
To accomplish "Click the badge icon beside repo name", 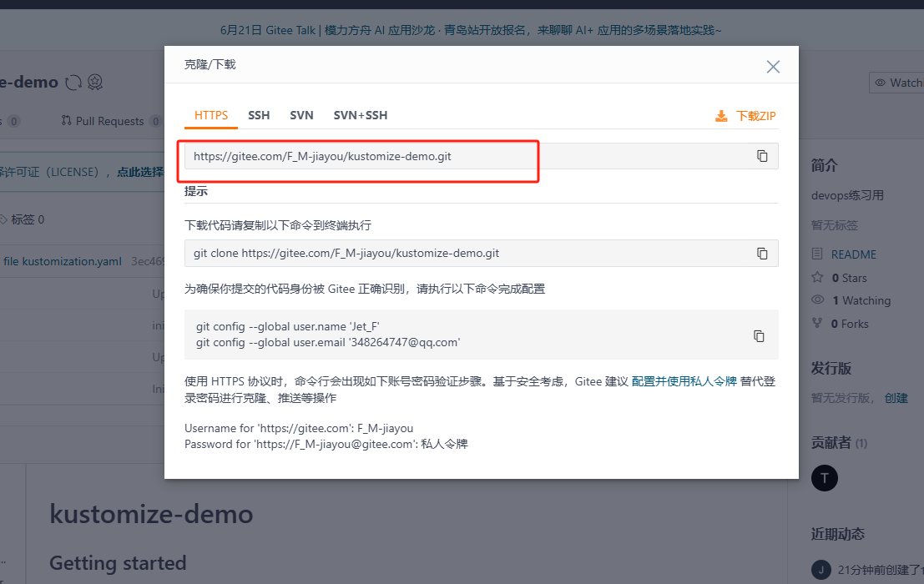I will coord(95,83).
